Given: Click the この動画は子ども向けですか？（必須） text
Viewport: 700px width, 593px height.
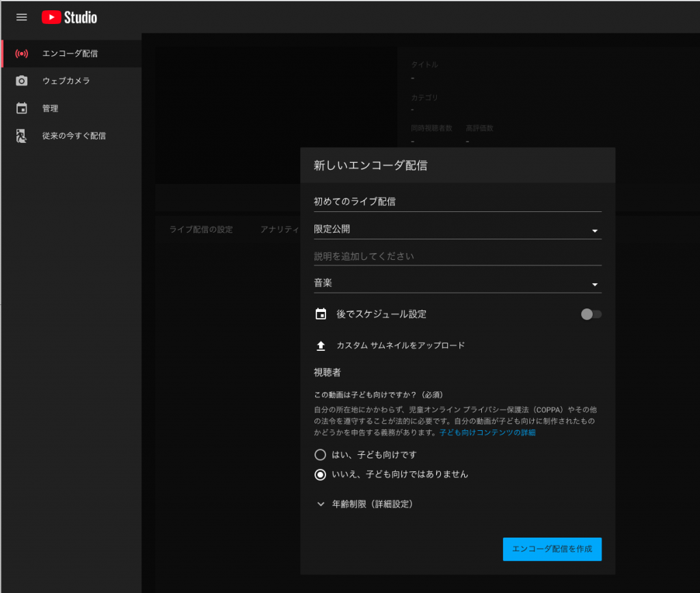Looking at the screenshot, I should click(379, 395).
